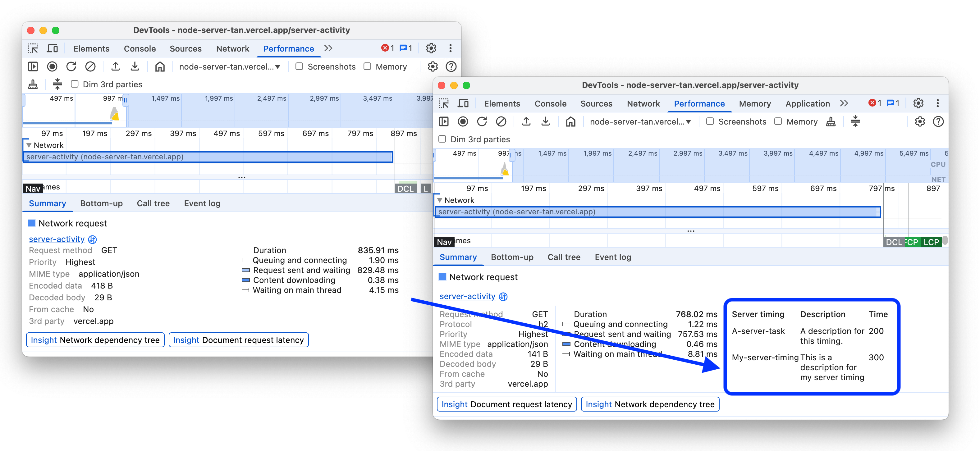This screenshot has width=980, height=451.
Task: Save the current profile to disk
Action: (546, 122)
